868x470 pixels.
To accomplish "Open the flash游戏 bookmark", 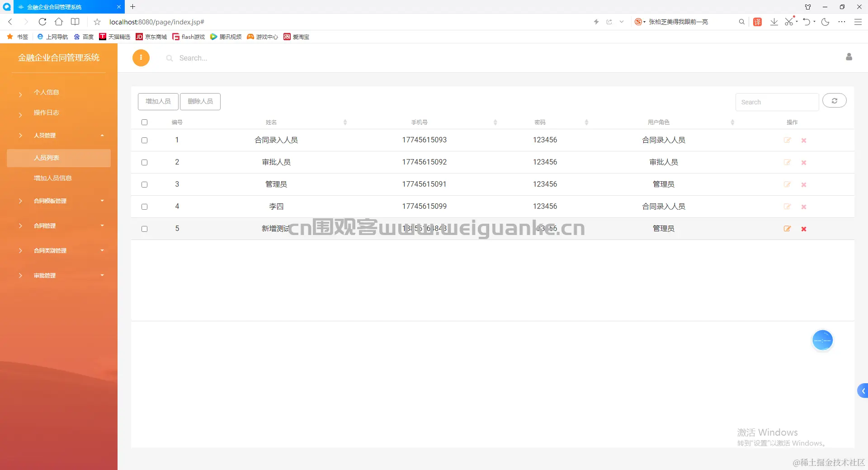I will (x=189, y=37).
